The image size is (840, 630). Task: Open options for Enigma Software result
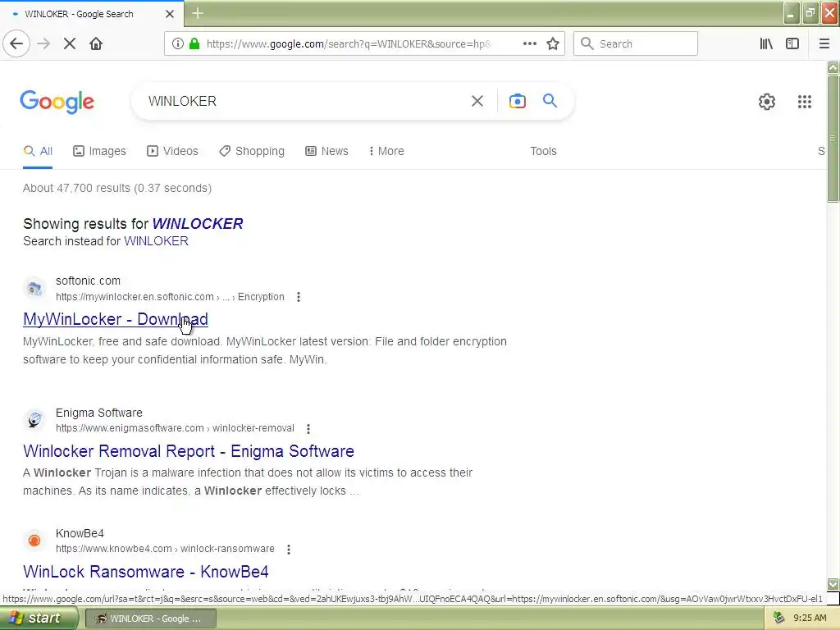tap(308, 428)
